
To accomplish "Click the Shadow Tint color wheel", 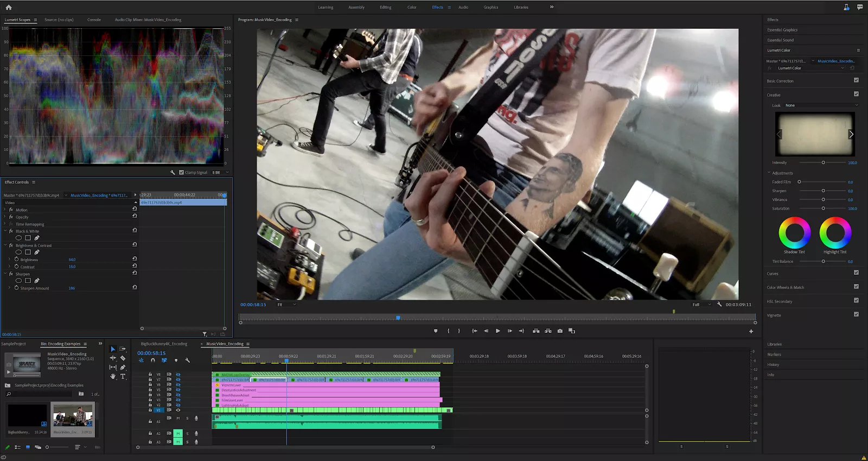I will [x=794, y=232].
